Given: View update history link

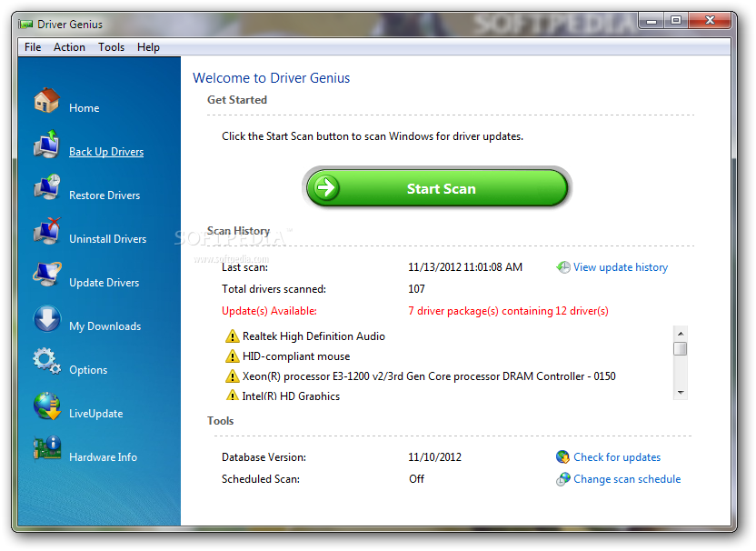Looking at the screenshot, I should point(621,267).
